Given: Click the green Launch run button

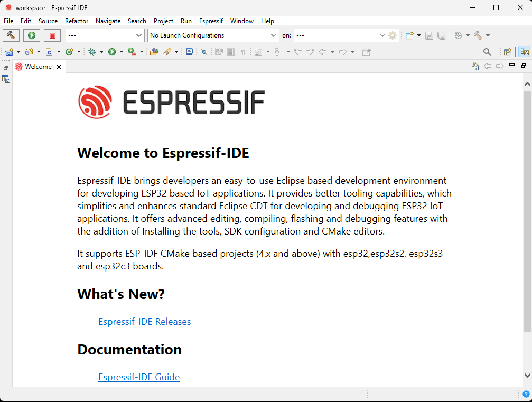Looking at the screenshot, I should click(32, 35).
